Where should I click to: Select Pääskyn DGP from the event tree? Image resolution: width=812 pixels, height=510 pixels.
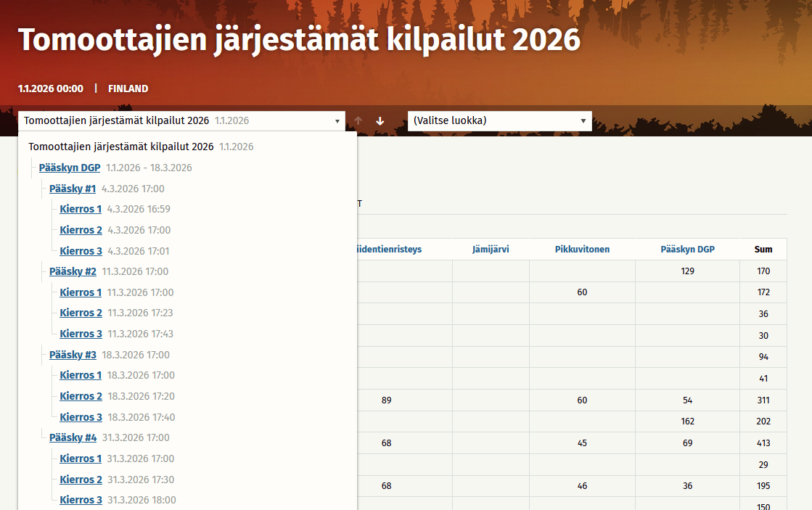(70, 168)
